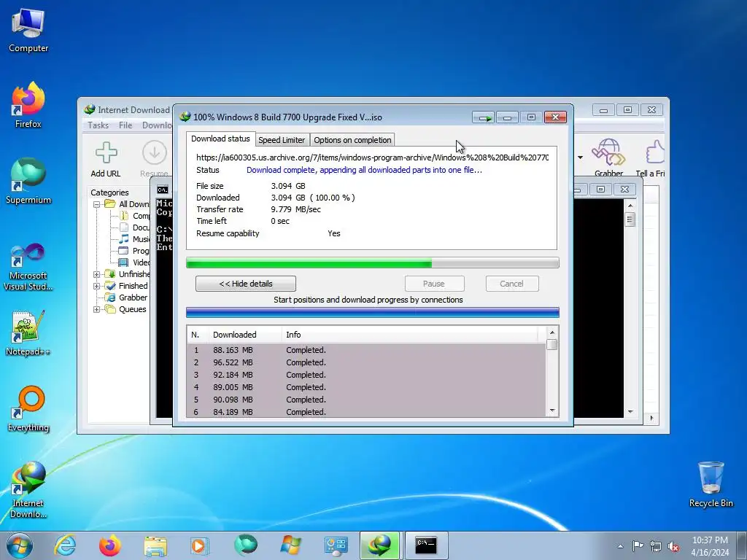Screen dimensions: 747x560
Task: Open the Supermium desktop shortcut
Action: coord(28,181)
